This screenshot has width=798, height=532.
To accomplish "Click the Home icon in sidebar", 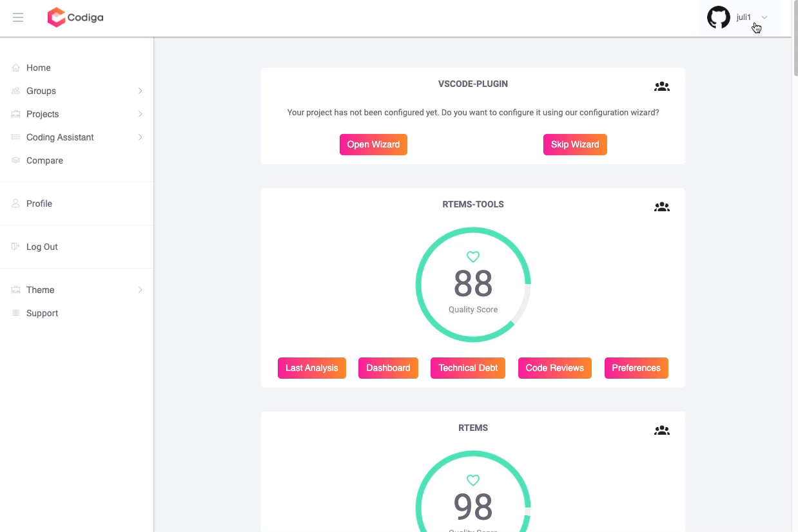I will coord(16,68).
